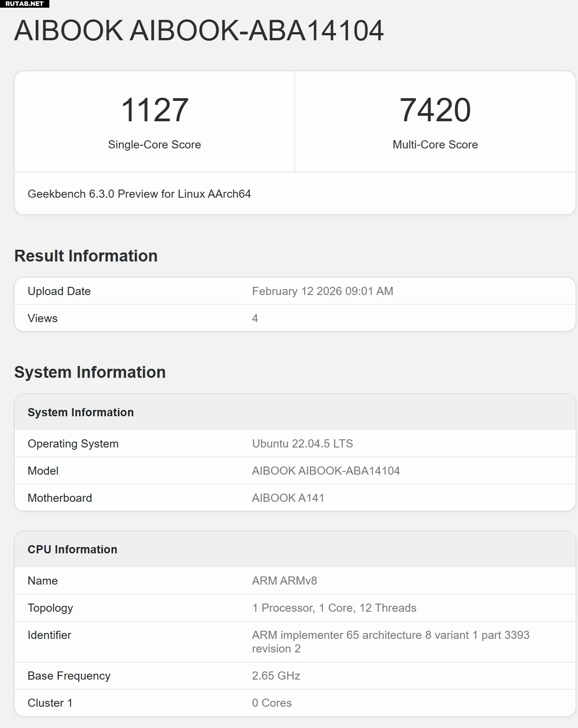Screen dimensions: 578x728
Task: Select the AIBOOK A141 motherboard value
Action: (288, 498)
